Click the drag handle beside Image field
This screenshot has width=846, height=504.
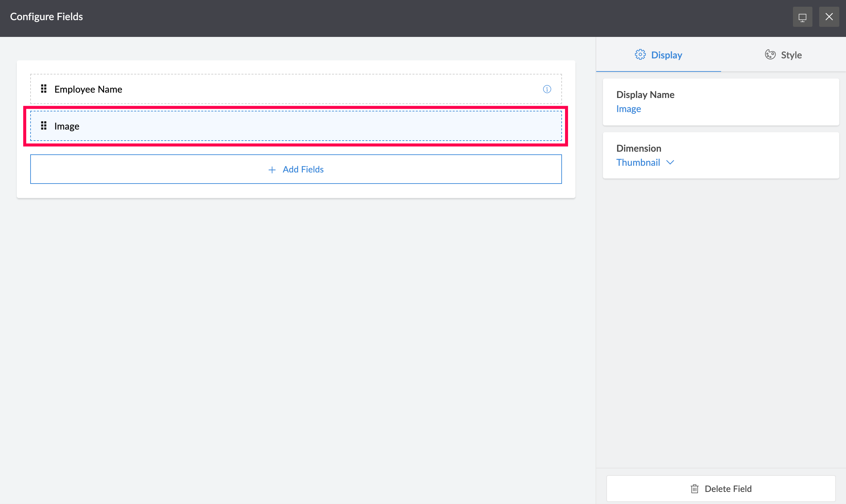point(44,126)
